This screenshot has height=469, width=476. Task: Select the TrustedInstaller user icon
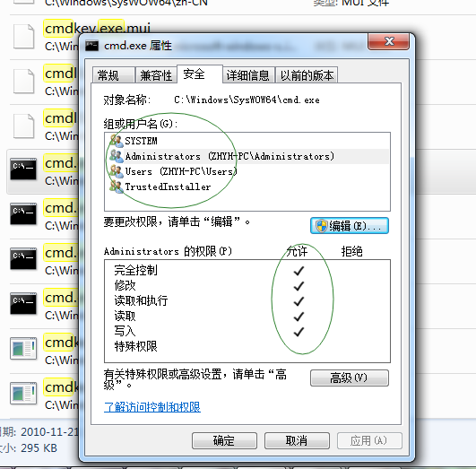point(116,187)
